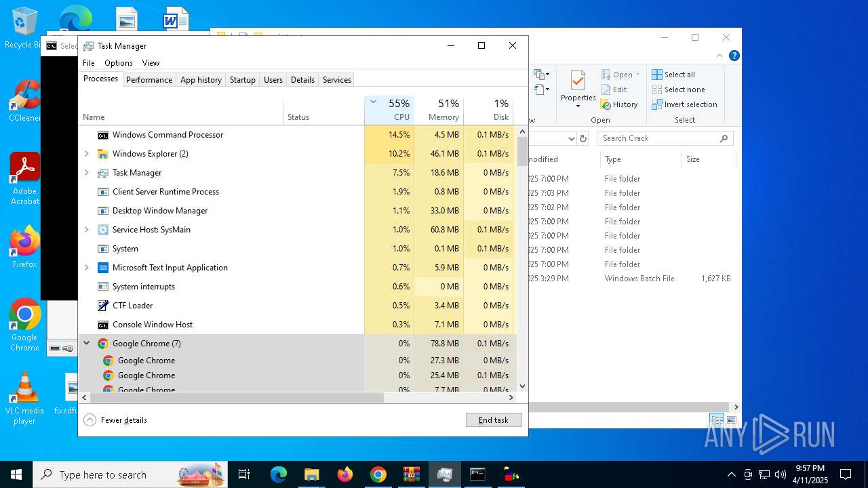
Task: Open Explorer help question mark icon
Action: point(734,56)
